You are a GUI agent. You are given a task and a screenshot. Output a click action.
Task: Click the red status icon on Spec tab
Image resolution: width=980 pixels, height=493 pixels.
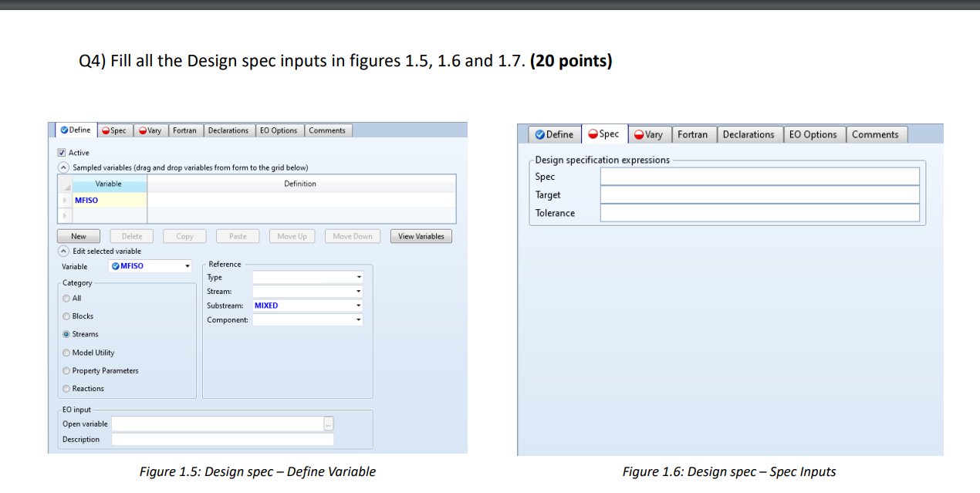click(106, 130)
